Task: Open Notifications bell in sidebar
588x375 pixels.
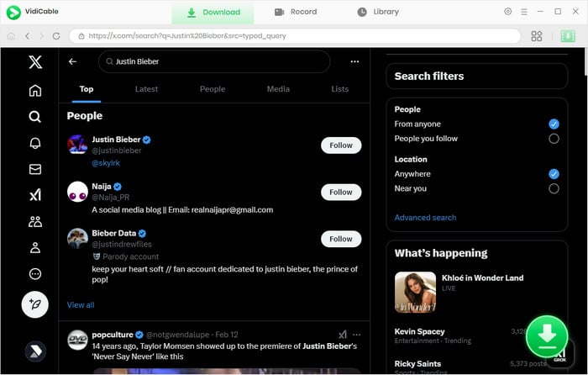Action: tap(35, 143)
